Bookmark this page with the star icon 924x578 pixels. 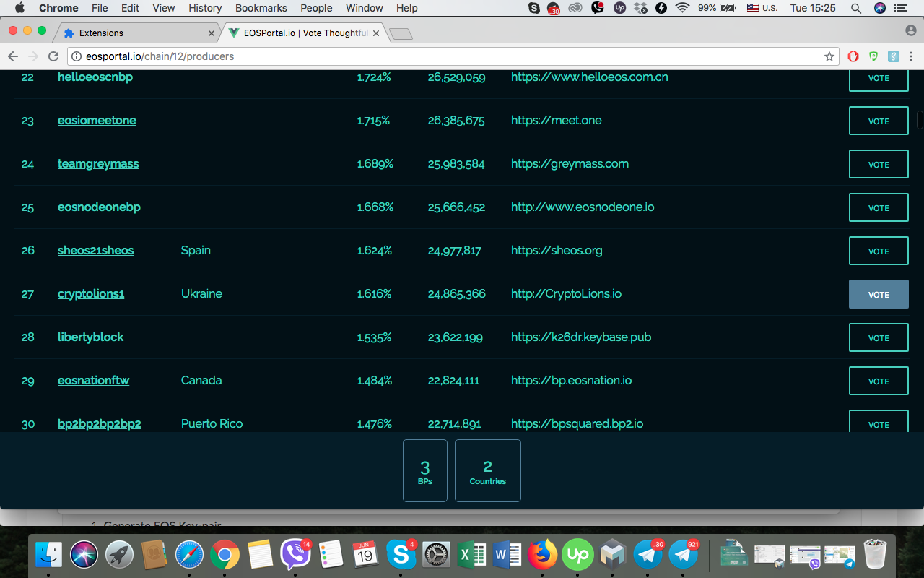[829, 56]
